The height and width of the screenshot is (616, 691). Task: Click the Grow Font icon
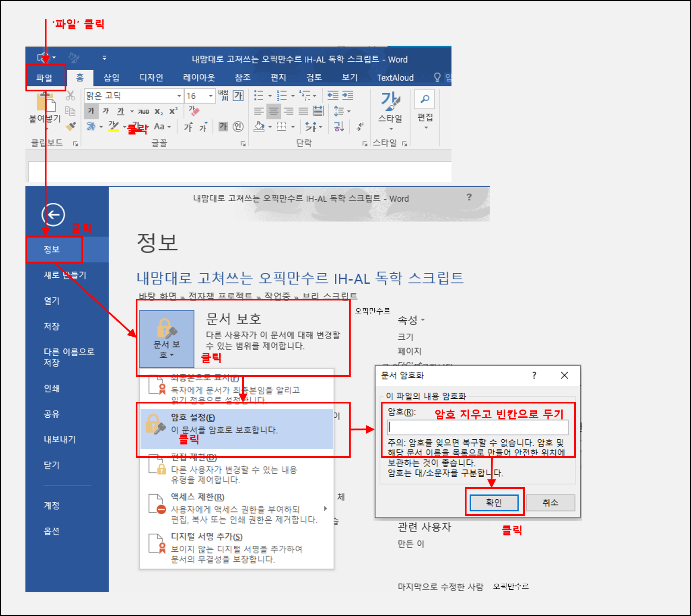(188, 127)
